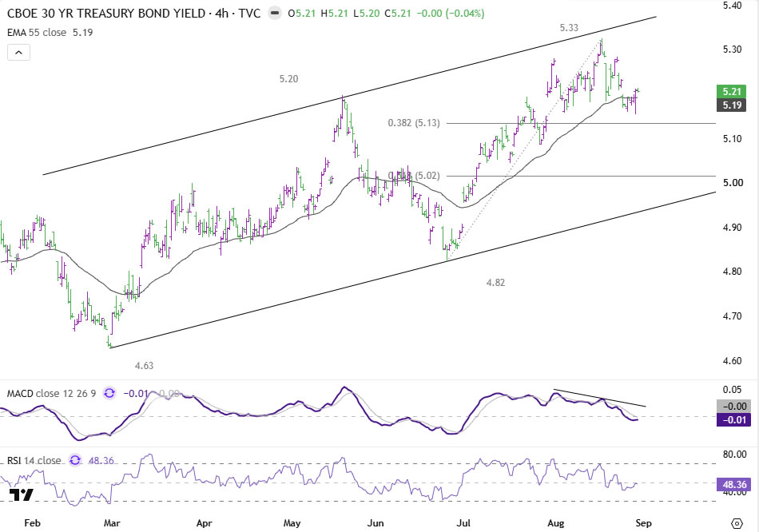759x532 pixels.
Task: Click the 5.40 price axis label
Action: pos(732,6)
